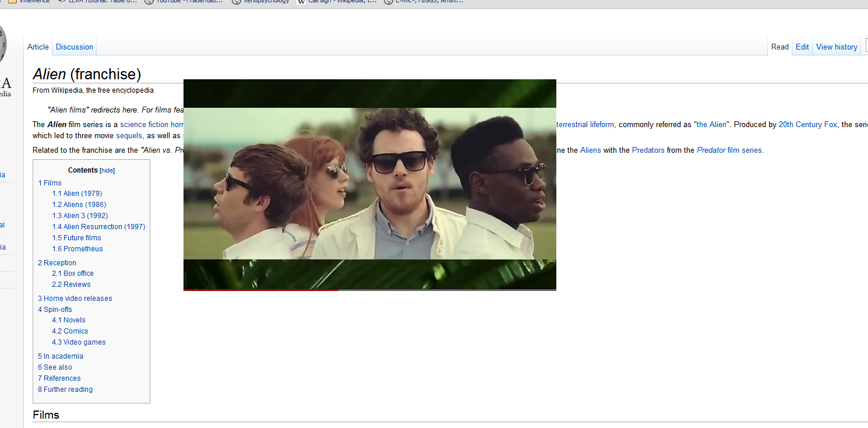Select the Read tab
868x428 pixels.
[x=779, y=47]
